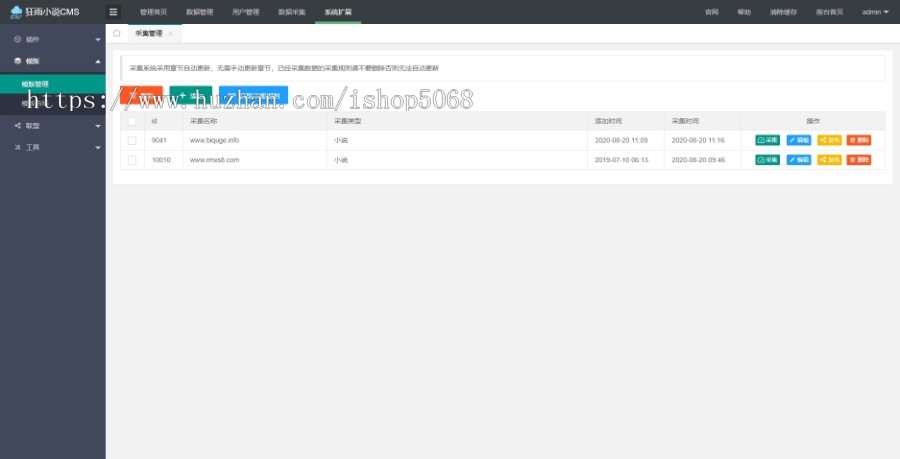Screen dimensions: 900x459
Task: Click 采集 for row 10010
Action: [x=767, y=160]
